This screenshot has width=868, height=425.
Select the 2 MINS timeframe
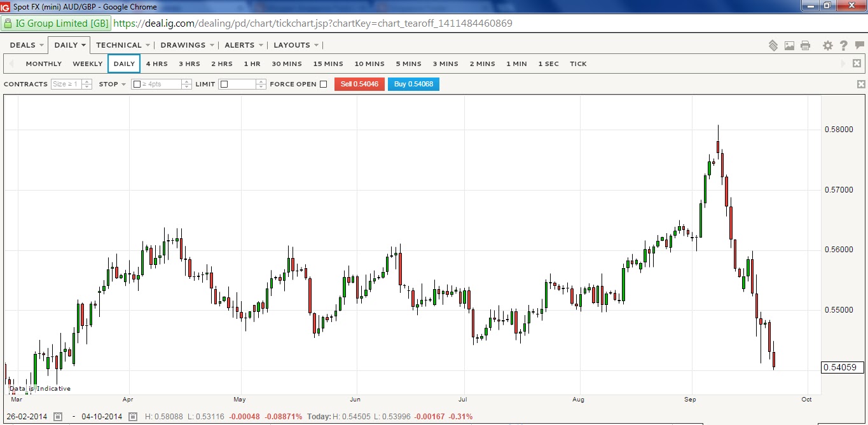point(483,64)
